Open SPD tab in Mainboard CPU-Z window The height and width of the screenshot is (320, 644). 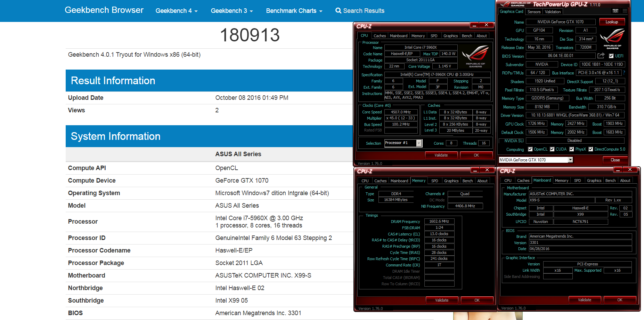(577, 181)
